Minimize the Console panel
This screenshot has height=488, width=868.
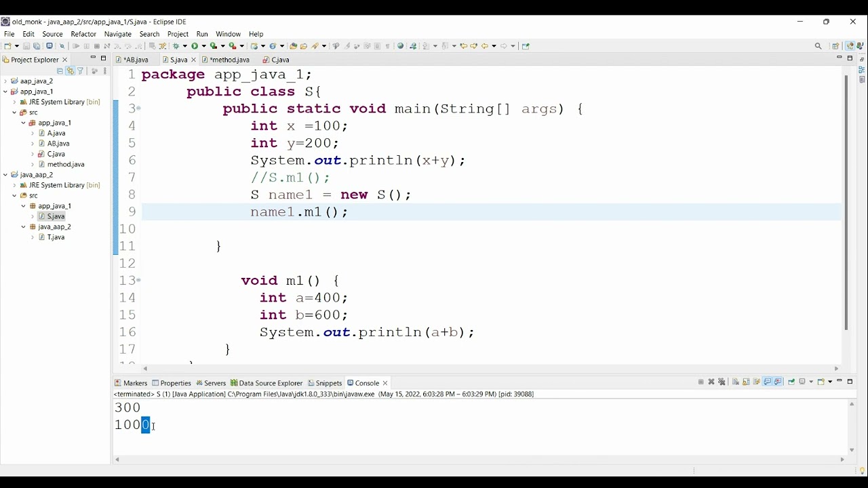click(840, 381)
